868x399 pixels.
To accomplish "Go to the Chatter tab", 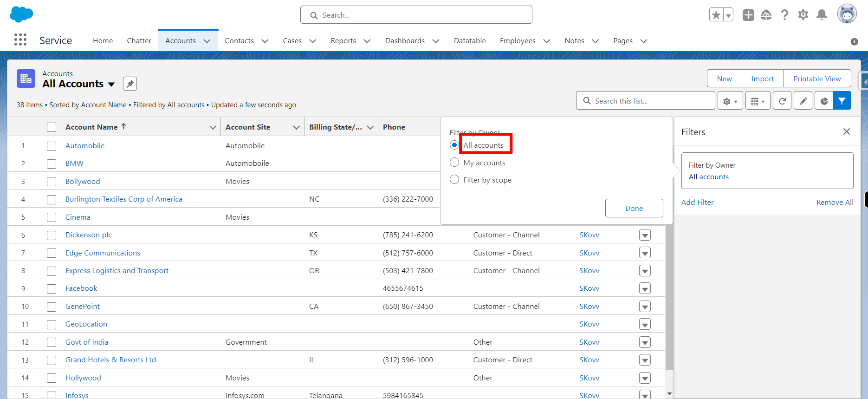I will click(139, 41).
